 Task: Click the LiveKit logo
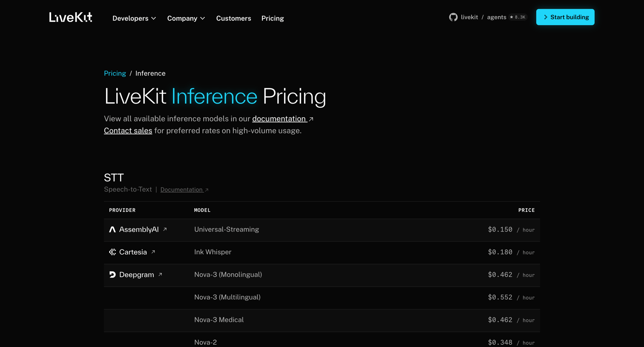(x=71, y=17)
